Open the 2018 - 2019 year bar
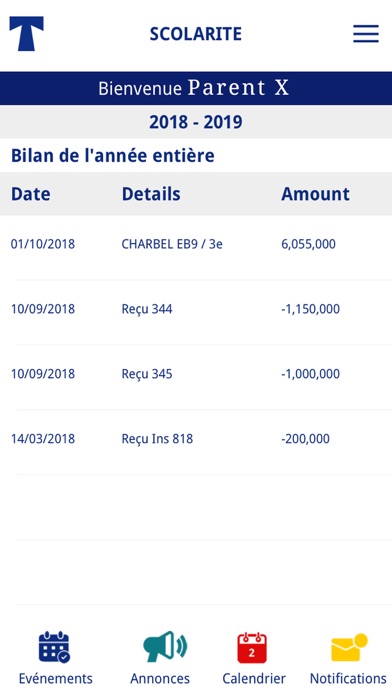The image size is (392, 696). click(x=196, y=122)
